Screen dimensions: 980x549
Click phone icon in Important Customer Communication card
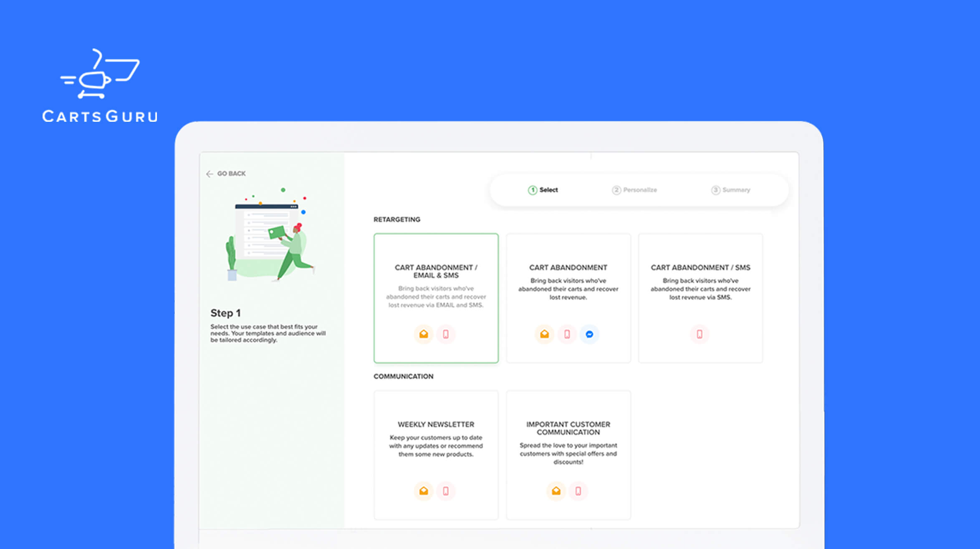click(578, 491)
